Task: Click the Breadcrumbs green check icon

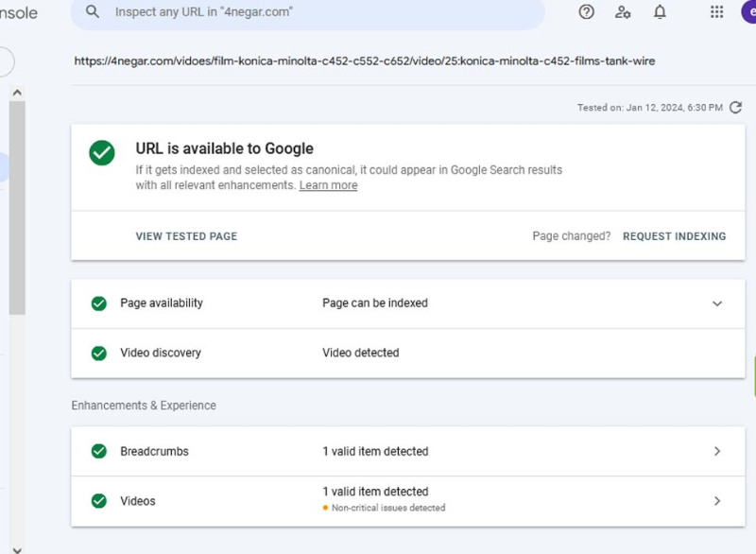Action: [x=99, y=451]
